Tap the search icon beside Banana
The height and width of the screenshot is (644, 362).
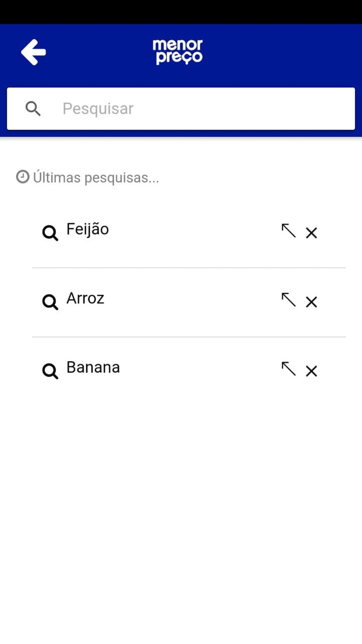point(50,371)
